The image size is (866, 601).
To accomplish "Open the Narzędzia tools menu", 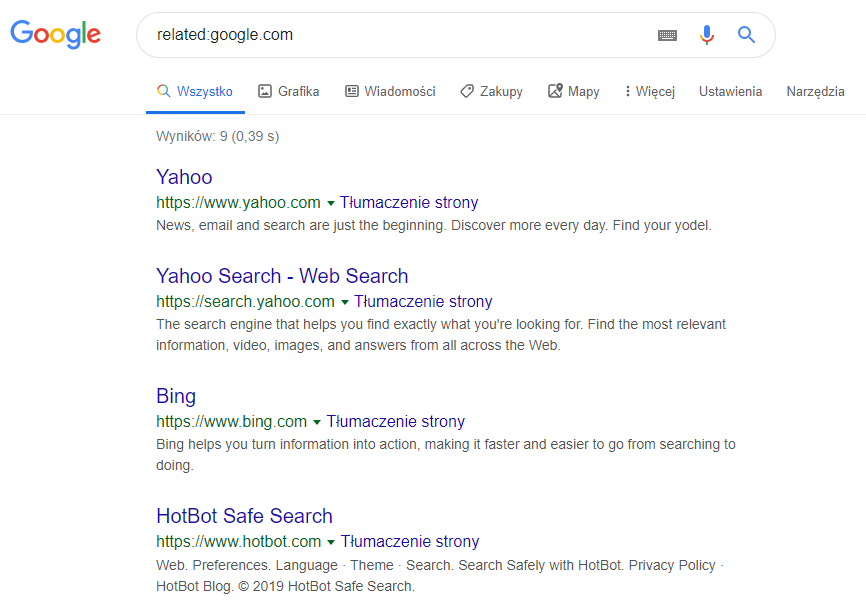I will (x=815, y=91).
